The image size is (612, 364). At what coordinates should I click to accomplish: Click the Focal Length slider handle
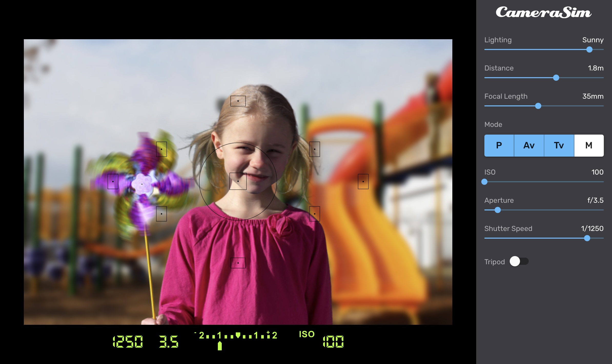click(538, 106)
